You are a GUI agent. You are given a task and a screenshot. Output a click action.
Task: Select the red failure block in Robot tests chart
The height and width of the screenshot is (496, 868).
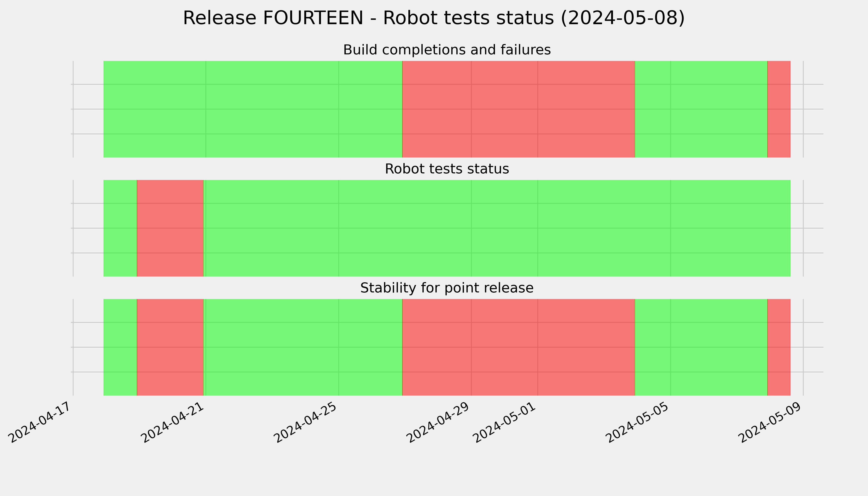[170, 228]
